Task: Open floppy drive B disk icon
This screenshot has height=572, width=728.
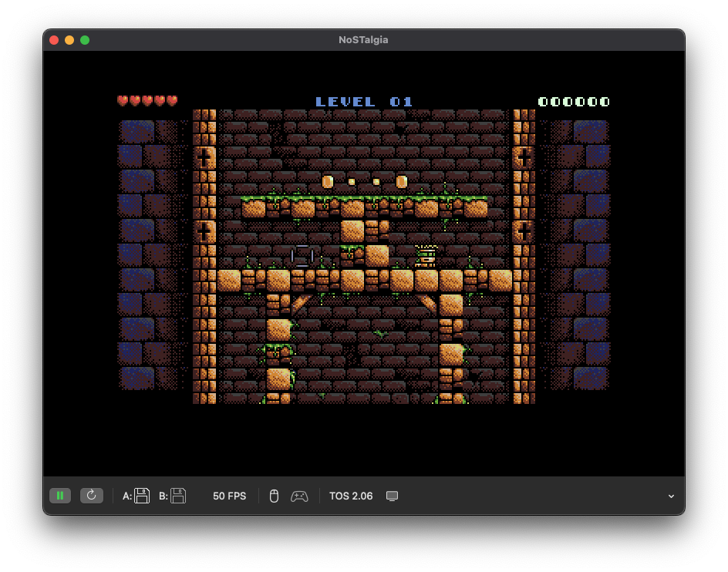Action: coord(178,496)
